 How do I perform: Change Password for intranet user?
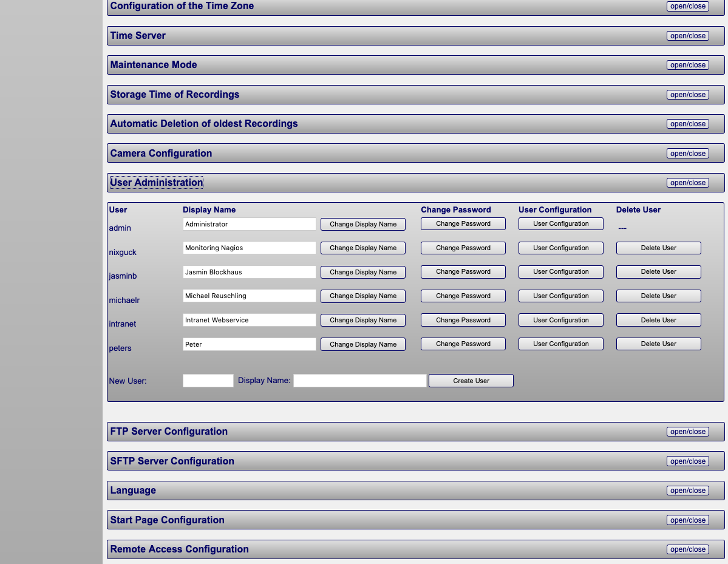coord(463,320)
